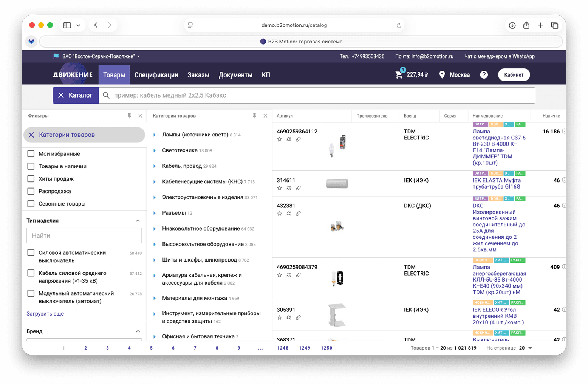Find analogs icon for article 432381
This screenshot has height=384, width=588.
[289, 214]
